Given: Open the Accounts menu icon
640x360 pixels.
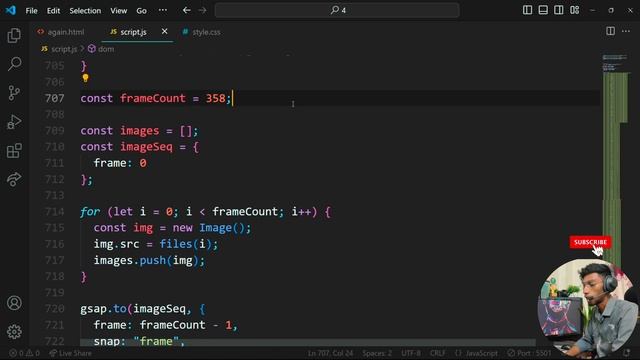Looking at the screenshot, I should pyautogui.click(x=14, y=303).
